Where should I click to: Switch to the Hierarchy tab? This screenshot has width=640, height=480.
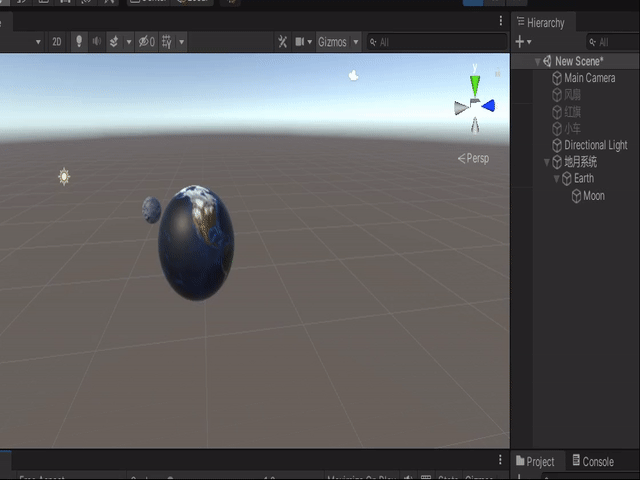click(541, 22)
